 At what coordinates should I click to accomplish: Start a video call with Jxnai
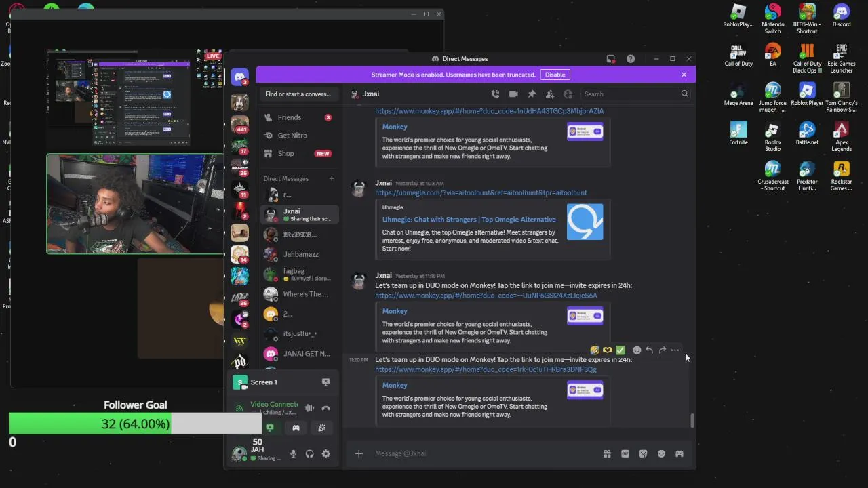click(x=513, y=94)
